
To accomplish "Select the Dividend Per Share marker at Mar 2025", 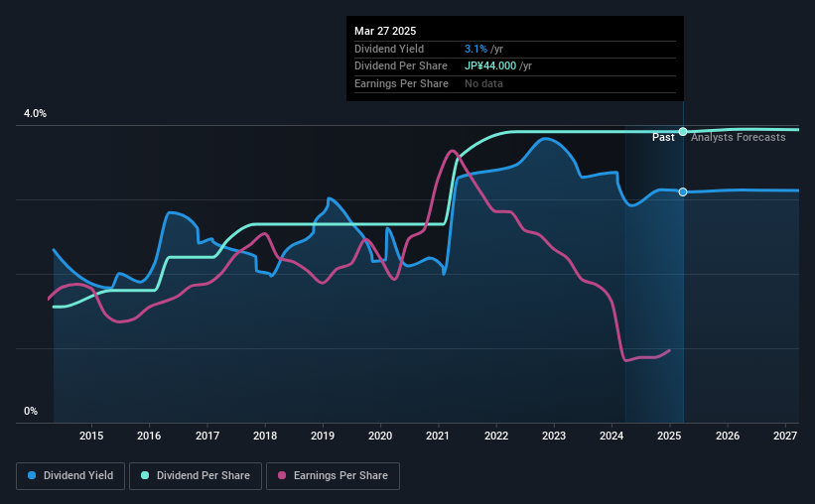I will point(683,131).
